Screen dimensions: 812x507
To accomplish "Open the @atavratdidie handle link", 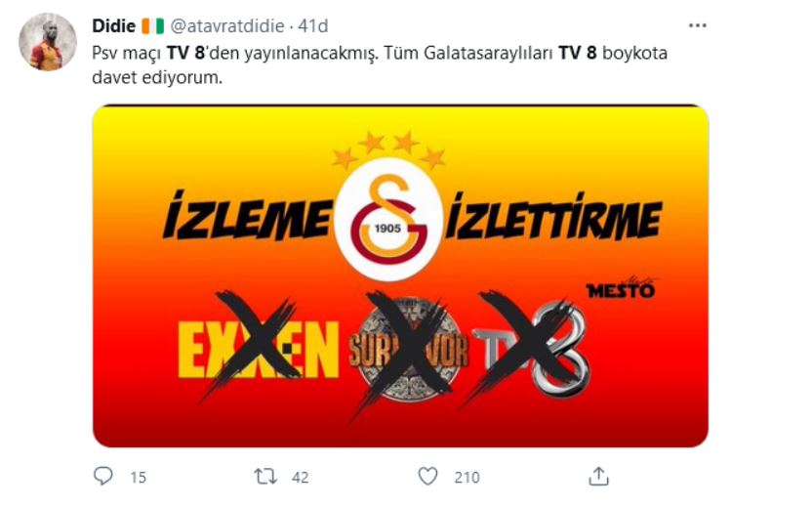I will coord(227,25).
